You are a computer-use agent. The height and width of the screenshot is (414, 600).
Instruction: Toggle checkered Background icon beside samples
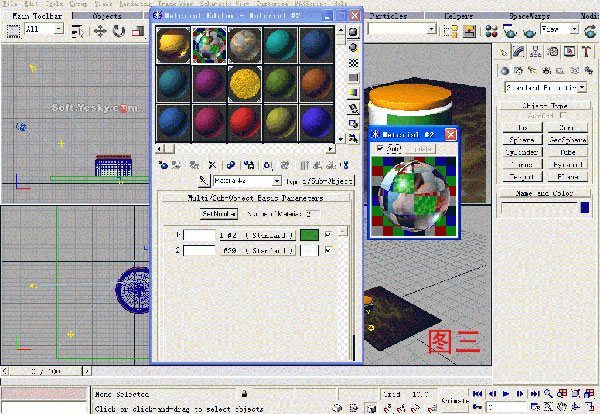(x=353, y=63)
